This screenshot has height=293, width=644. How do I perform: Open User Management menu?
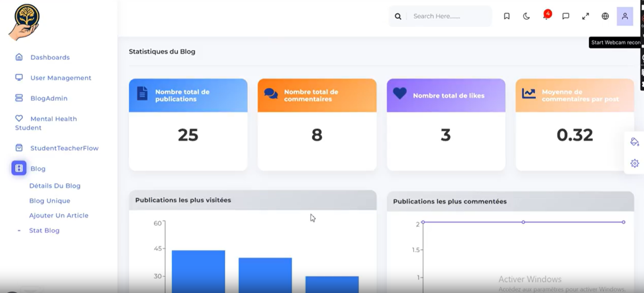61,78
